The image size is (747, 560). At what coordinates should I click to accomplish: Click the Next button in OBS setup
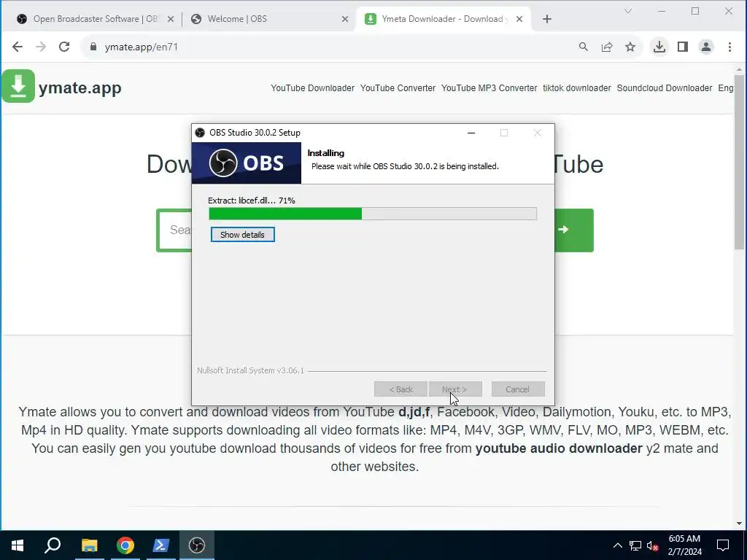tap(455, 389)
